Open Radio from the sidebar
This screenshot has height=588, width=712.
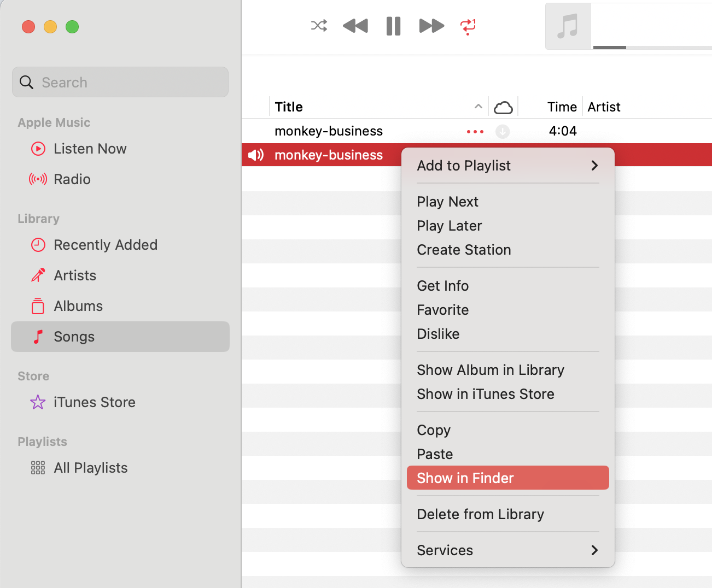[72, 179]
